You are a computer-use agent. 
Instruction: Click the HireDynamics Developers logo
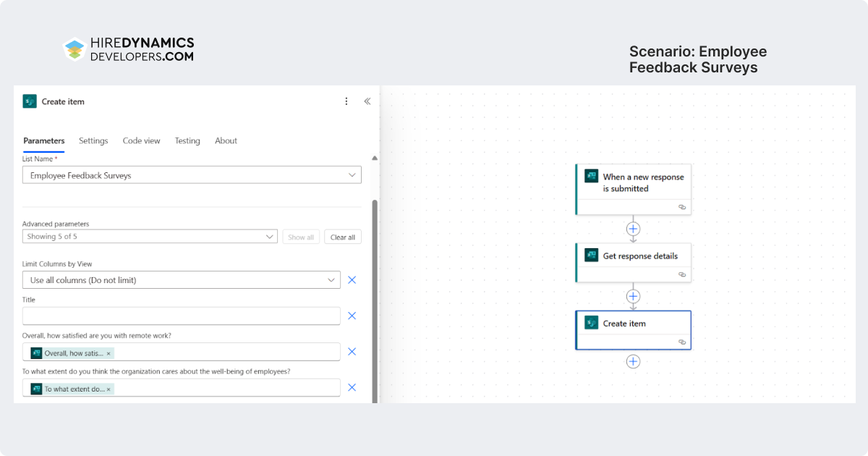tap(128, 50)
